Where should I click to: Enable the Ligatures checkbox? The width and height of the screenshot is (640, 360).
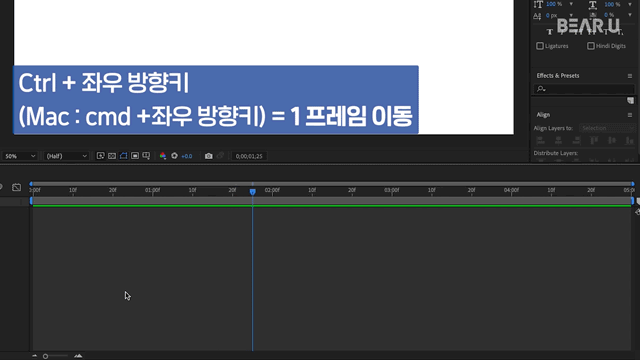[540, 46]
